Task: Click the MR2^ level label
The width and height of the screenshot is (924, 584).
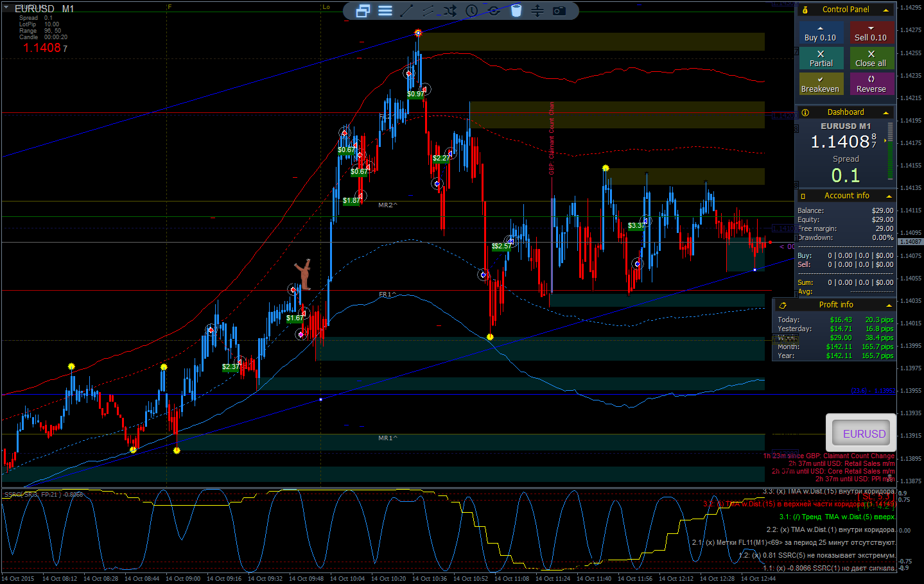Action: [388, 205]
